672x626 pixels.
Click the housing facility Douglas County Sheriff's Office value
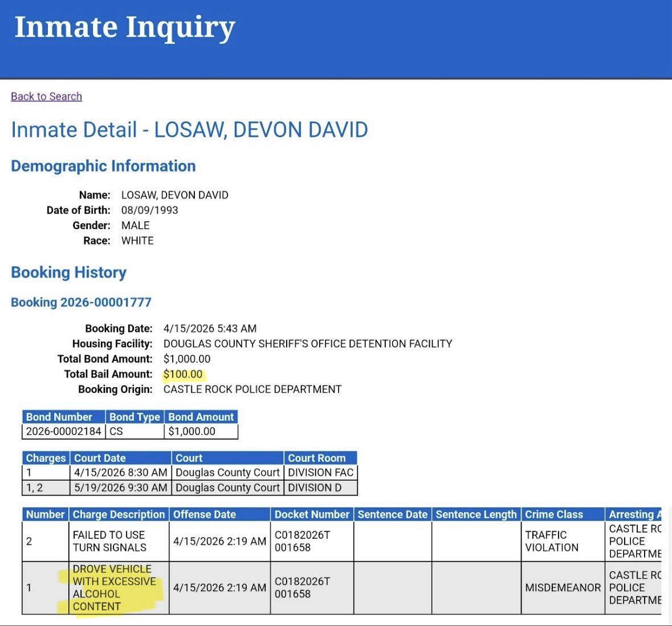click(308, 344)
